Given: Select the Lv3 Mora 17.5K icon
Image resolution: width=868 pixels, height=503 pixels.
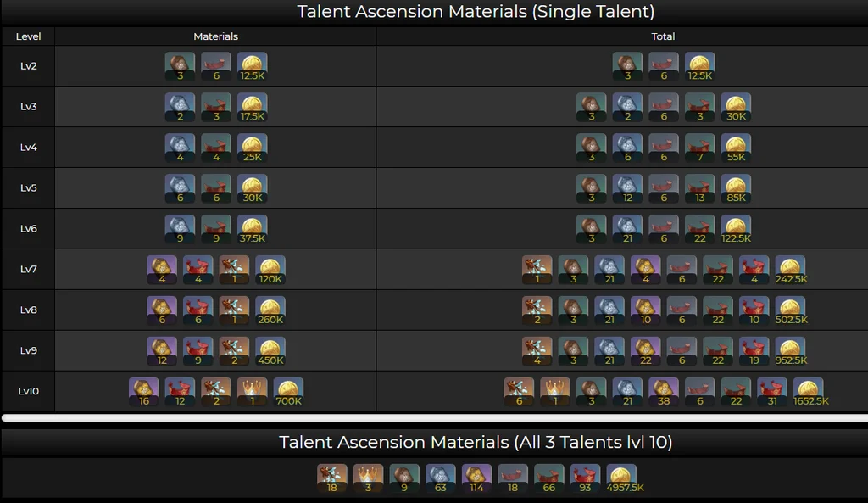Looking at the screenshot, I should click(x=253, y=107).
